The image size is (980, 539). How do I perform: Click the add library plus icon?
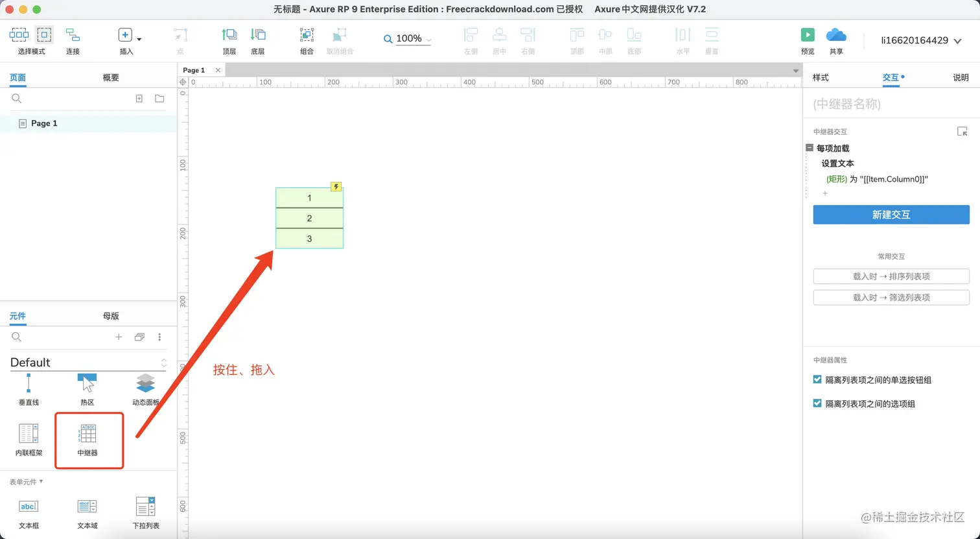pos(119,337)
